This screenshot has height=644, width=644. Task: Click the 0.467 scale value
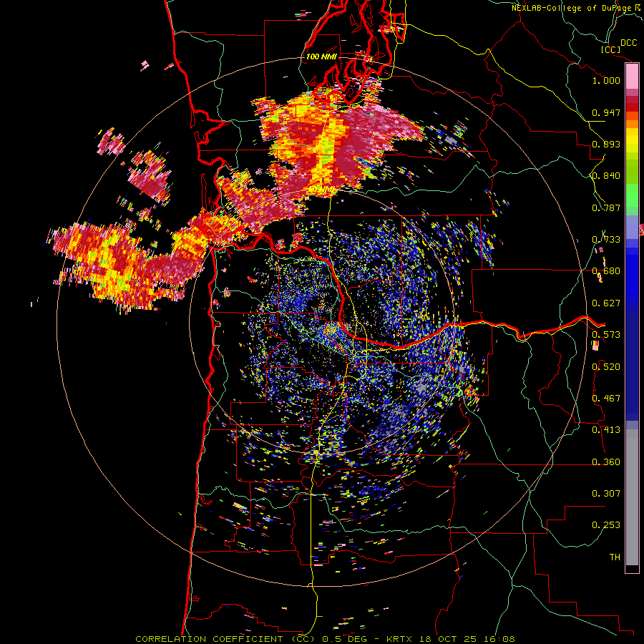click(606, 399)
